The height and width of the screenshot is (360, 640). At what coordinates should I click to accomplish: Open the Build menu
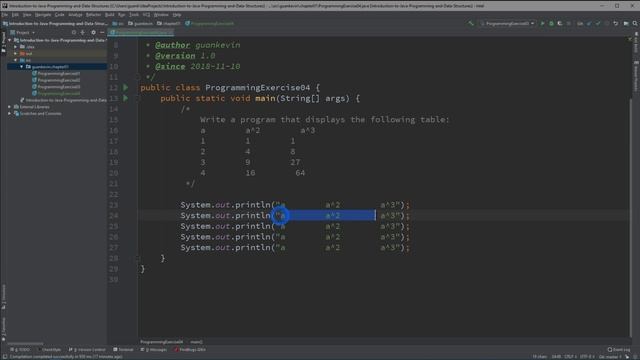(x=110, y=15)
